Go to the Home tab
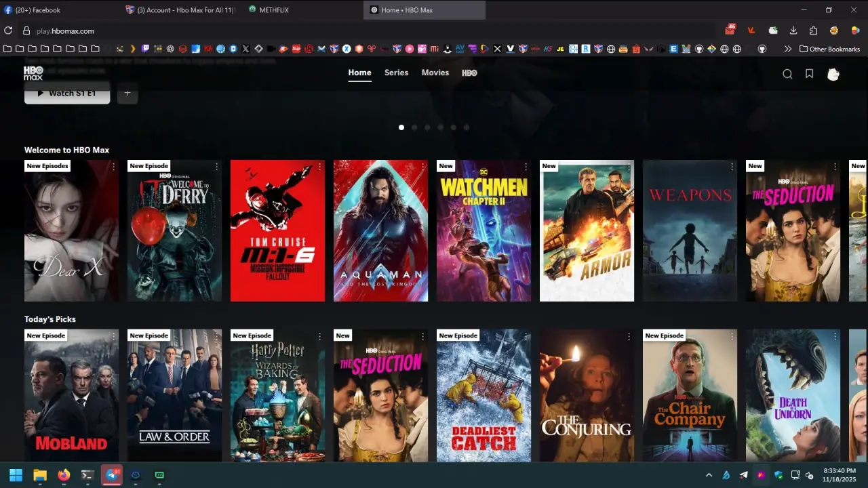868x488 pixels. coord(359,73)
